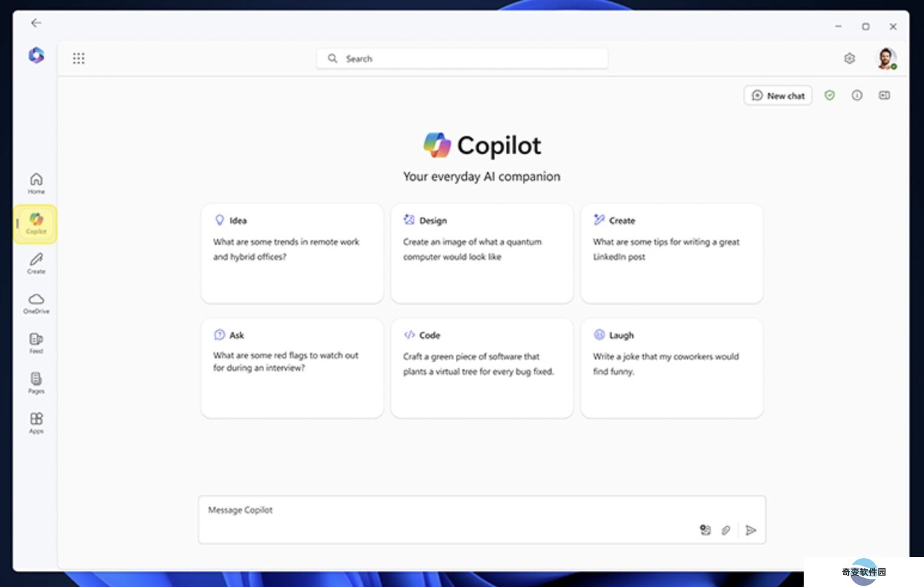Select the Create LinkedIn post prompt card

pyautogui.click(x=672, y=253)
